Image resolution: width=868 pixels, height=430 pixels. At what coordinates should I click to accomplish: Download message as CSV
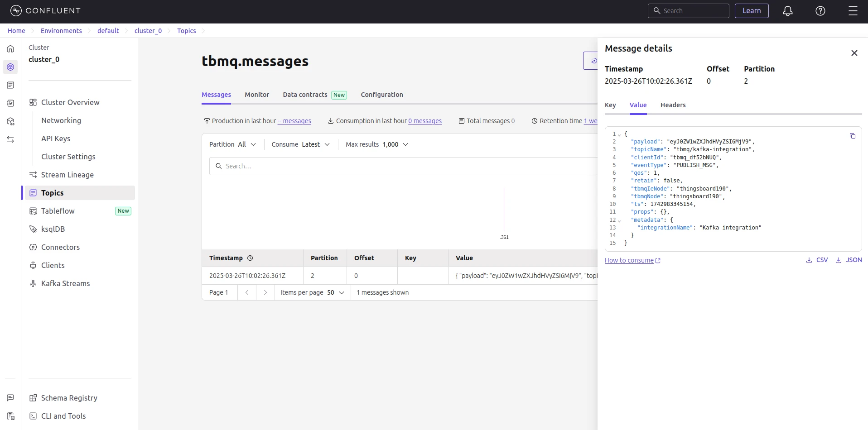817,260
